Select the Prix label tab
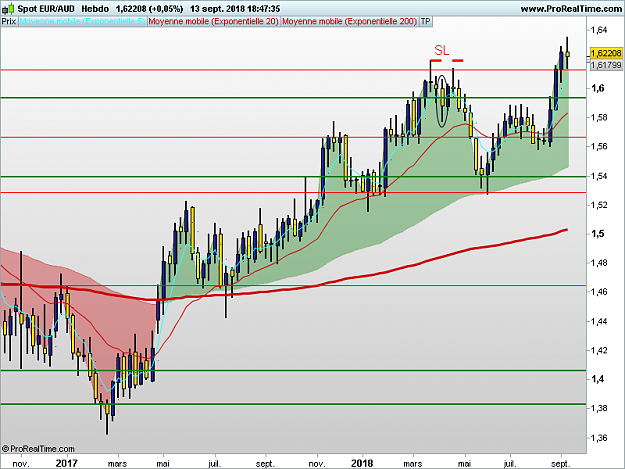 point(9,22)
